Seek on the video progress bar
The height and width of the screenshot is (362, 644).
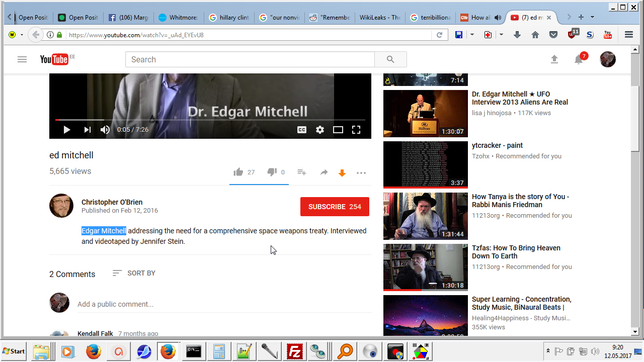pyautogui.click(x=210, y=120)
